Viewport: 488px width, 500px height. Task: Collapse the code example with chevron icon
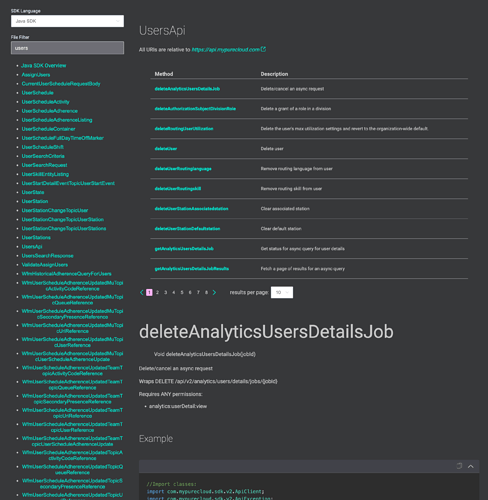pyautogui.click(x=470, y=466)
